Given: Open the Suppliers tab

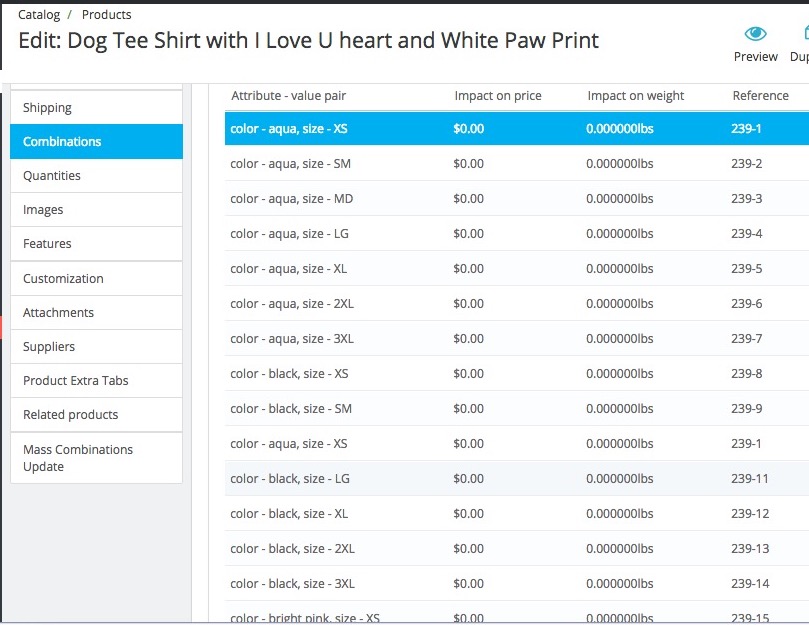Looking at the screenshot, I should pyautogui.click(x=51, y=346).
